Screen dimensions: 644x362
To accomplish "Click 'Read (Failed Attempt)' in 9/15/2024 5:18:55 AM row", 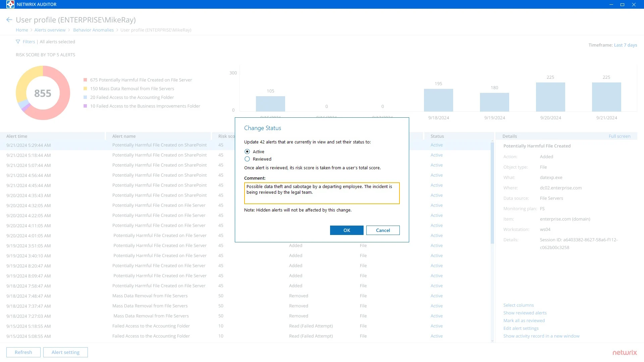I will (311, 326).
